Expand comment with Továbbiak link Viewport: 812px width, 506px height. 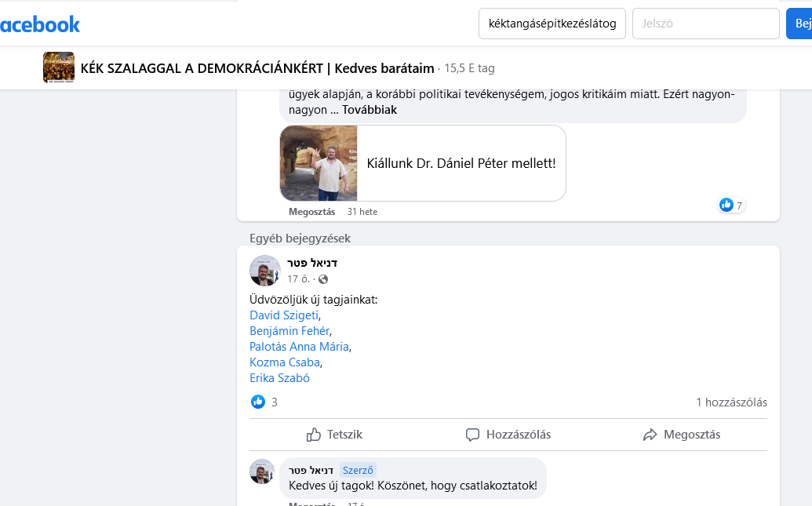click(x=370, y=110)
